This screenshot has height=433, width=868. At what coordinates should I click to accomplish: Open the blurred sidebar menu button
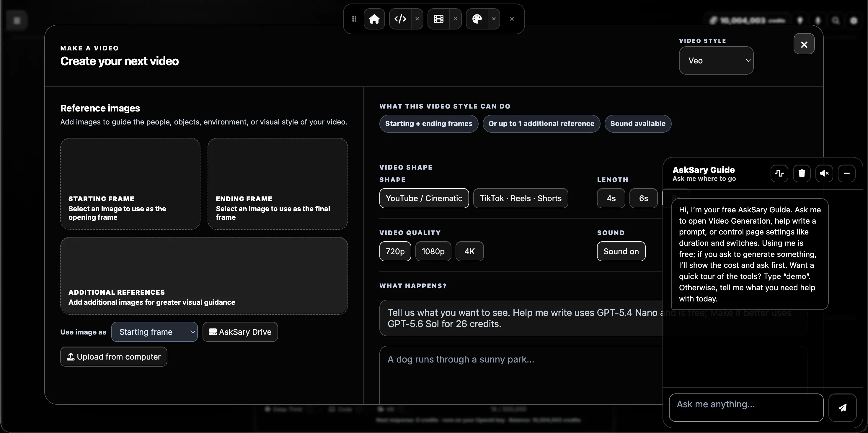pyautogui.click(x=17, y=21)
